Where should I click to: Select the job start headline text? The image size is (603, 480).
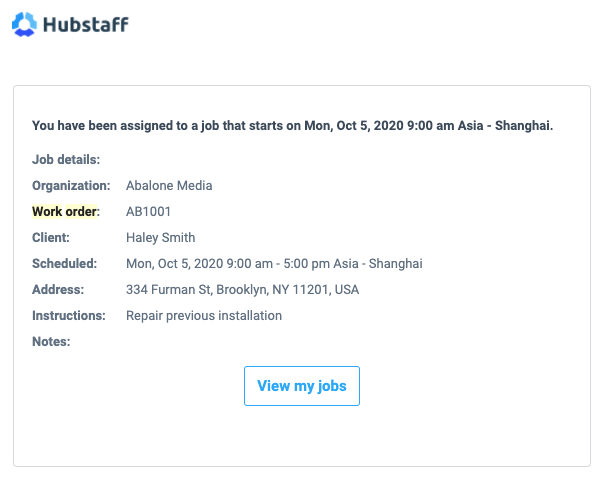click(292, 125)
